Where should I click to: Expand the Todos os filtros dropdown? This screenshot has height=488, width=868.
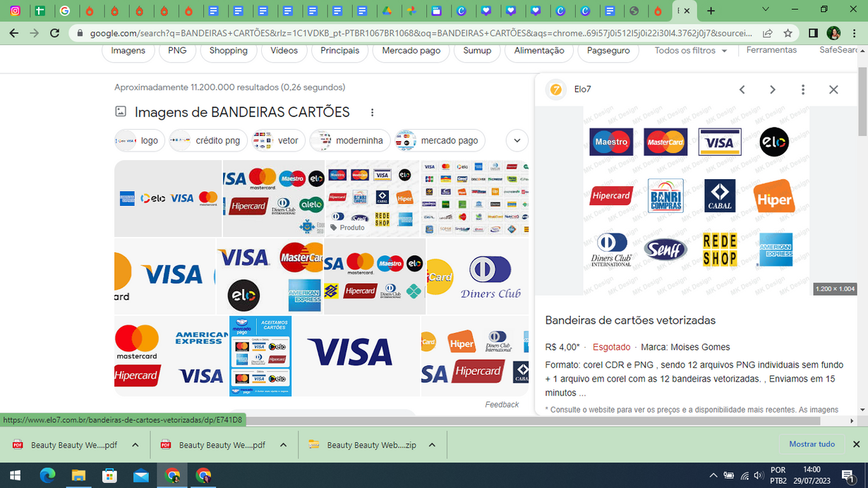click(690, 51)
